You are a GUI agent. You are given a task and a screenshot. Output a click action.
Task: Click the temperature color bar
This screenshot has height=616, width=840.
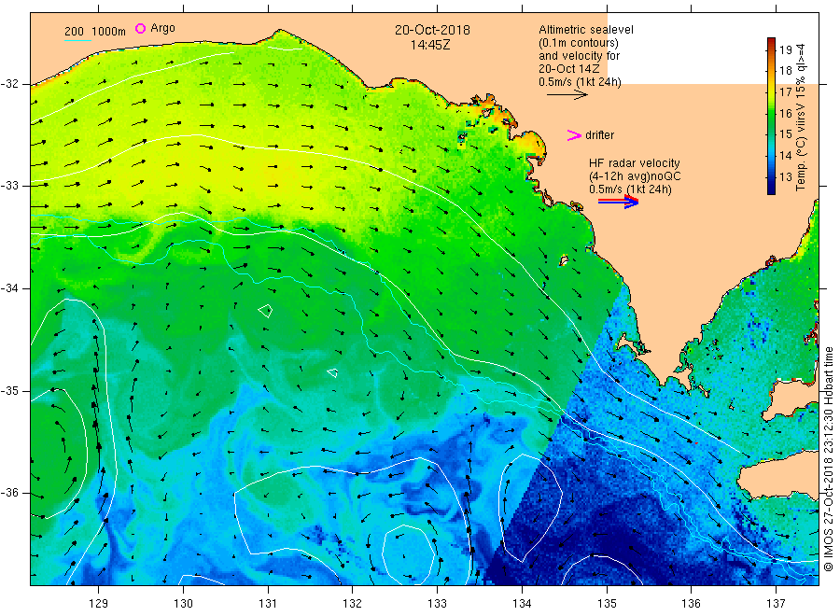(x=772, y=116)
